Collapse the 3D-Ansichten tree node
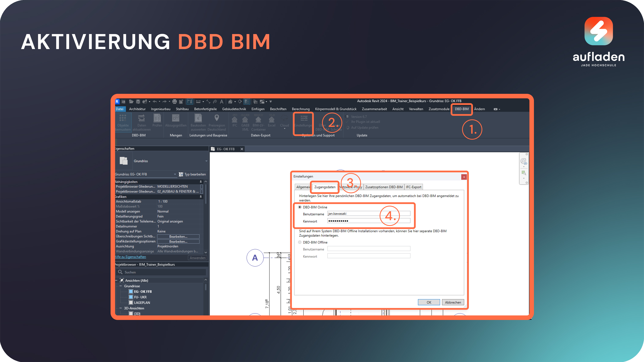The image size is (644, 362). 120,308
